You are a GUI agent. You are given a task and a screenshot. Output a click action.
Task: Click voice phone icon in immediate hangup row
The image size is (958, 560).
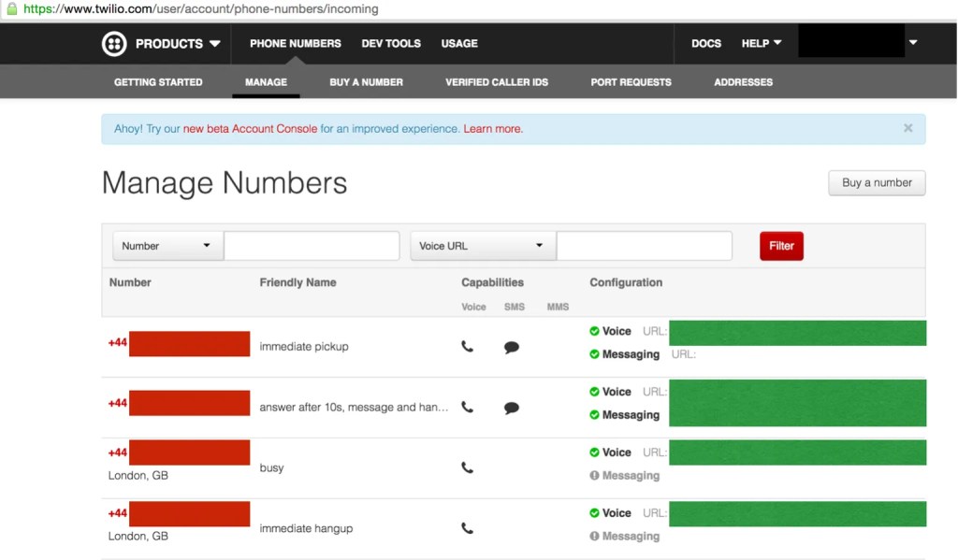pos(467,528)
